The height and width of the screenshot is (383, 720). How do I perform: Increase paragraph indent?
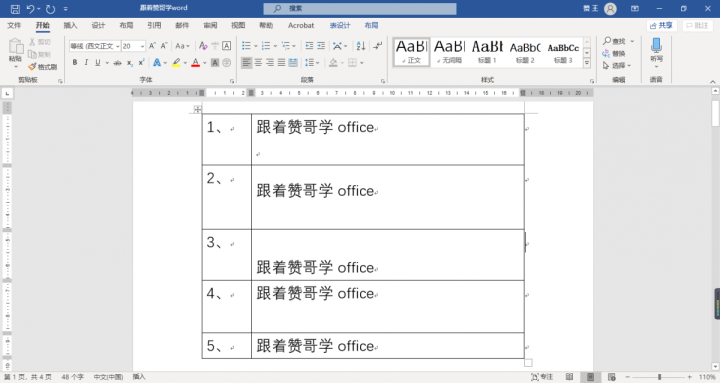tap(321, 46)
